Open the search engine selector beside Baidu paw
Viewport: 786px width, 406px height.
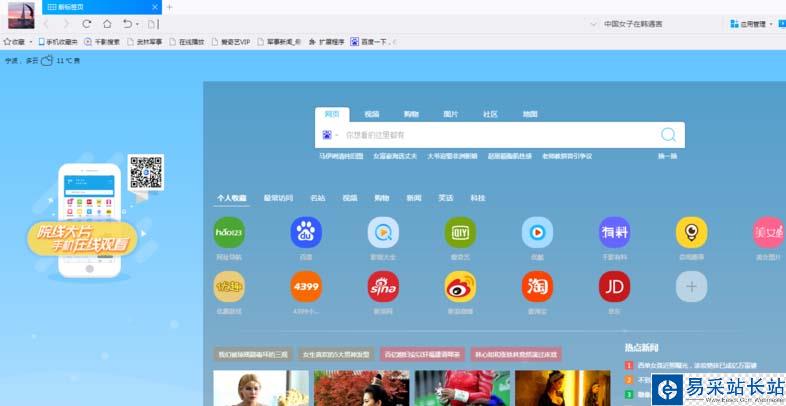(337, 135)
